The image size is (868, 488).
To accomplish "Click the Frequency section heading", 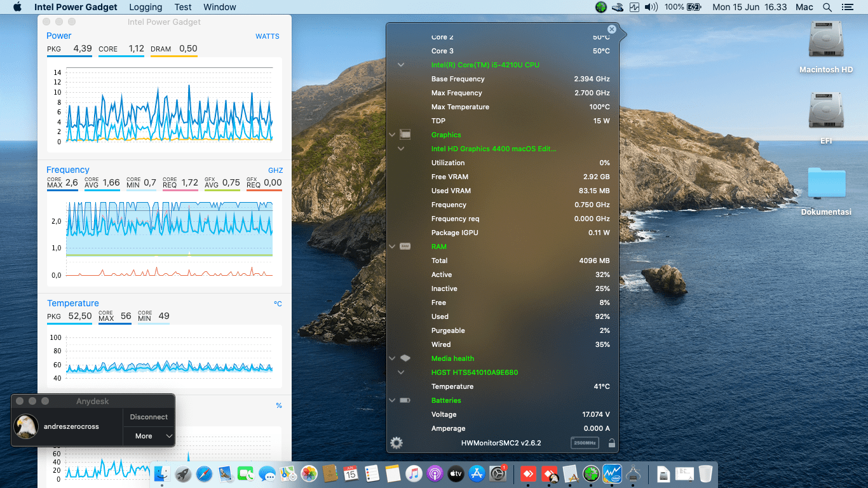I will 68,170.
